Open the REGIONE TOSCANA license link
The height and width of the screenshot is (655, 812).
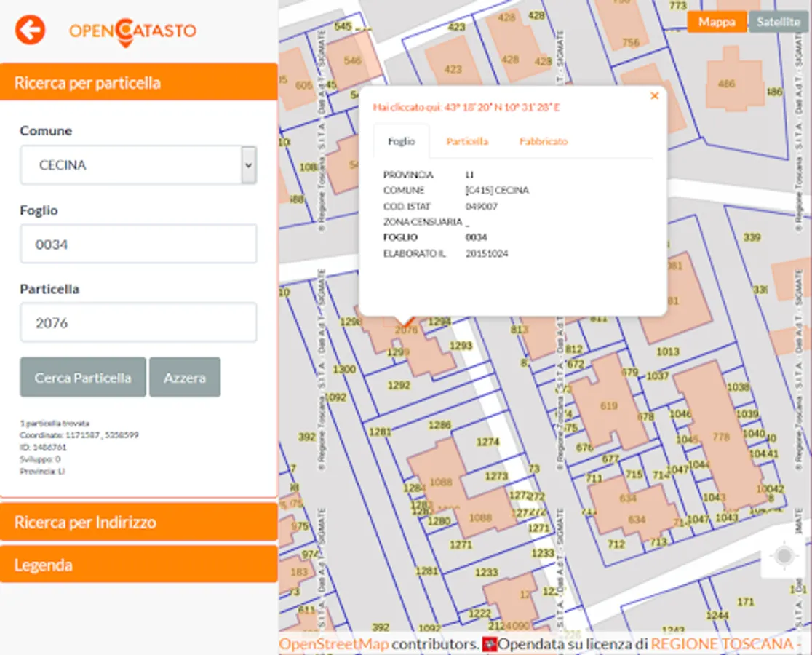[721, 644]
